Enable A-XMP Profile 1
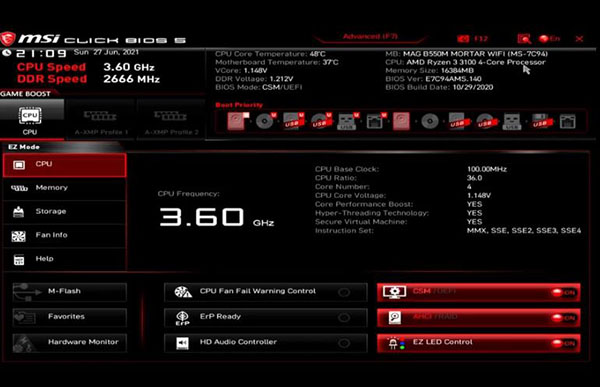Screen dimensions: 600x387 (x=101, y=119)
